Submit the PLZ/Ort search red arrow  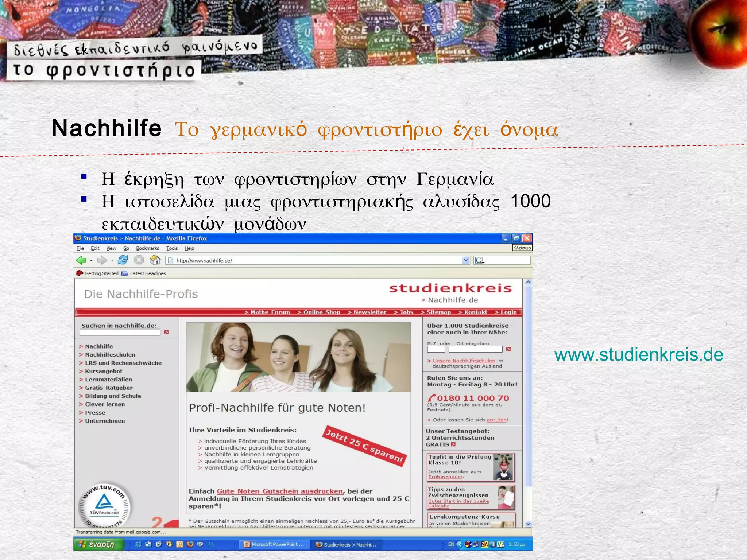pos(508,349)
